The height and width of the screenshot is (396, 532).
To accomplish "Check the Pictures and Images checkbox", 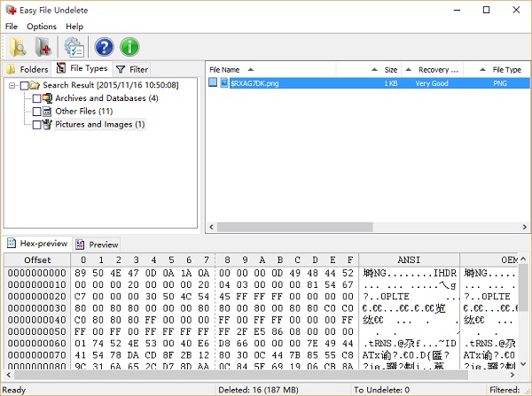I will pyautogui.click(x=36, y=125).
